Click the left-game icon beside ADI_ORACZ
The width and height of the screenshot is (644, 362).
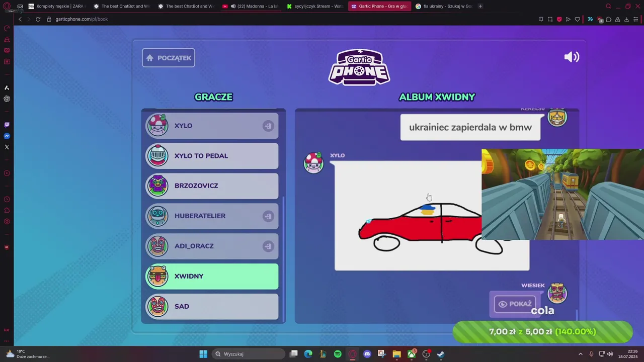[x=268, y=246]
